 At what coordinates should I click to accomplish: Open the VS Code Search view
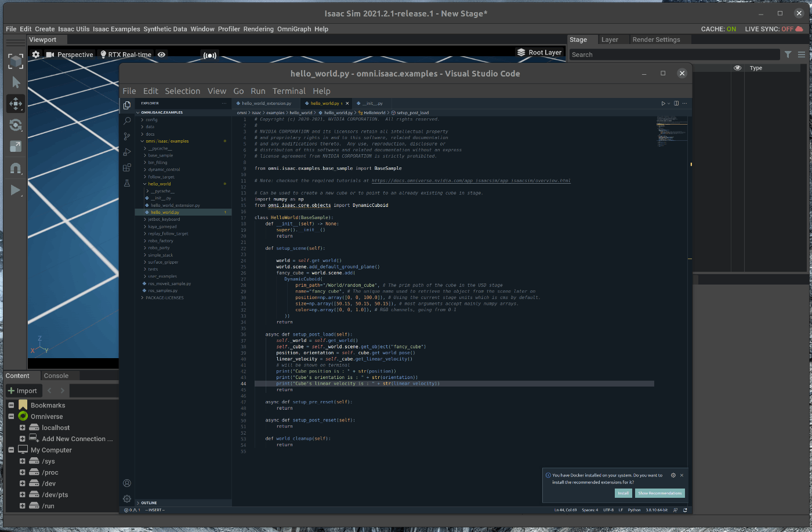(x=127, y=121)
